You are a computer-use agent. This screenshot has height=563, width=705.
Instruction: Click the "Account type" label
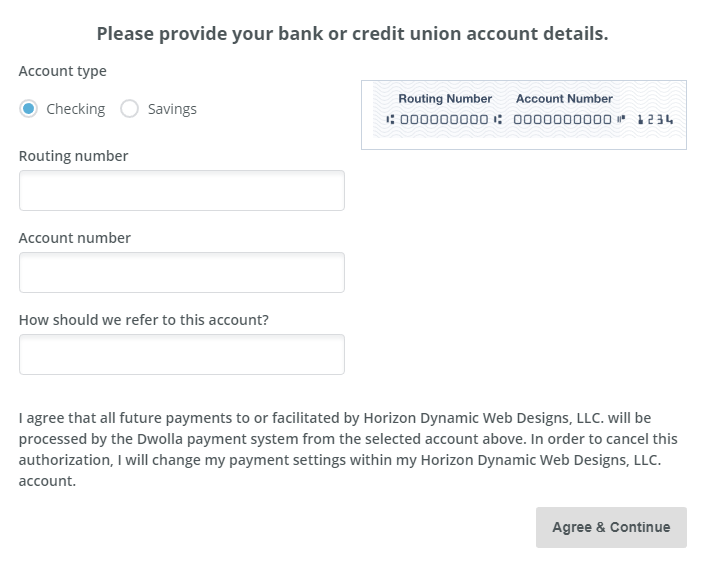coord(63,71)
